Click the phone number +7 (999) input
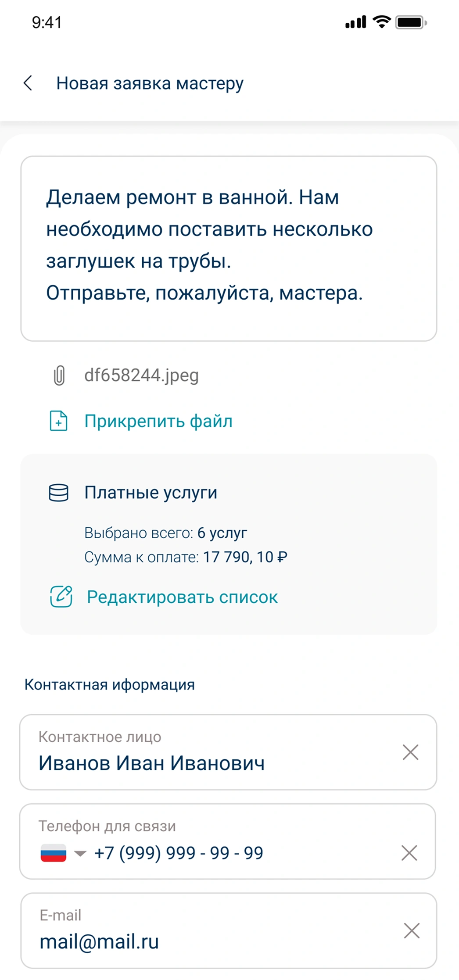 click(x=179, y=853)
